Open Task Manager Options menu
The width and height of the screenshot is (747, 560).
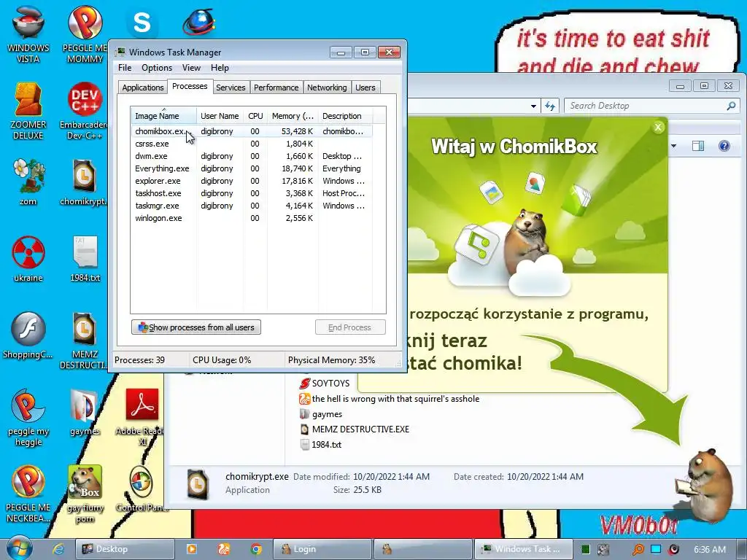(157, 68)
